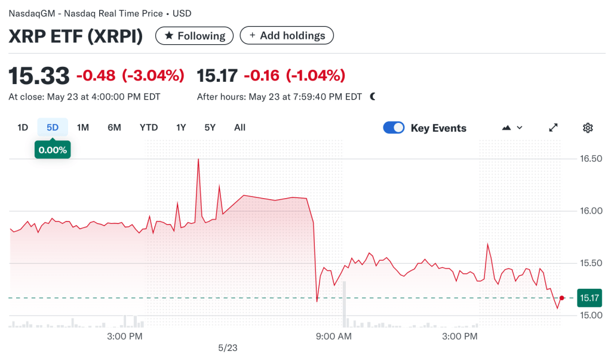Click the Following button
Image resolution: width=611 pixels, height=364 pixels.
(x=194, y=35)
